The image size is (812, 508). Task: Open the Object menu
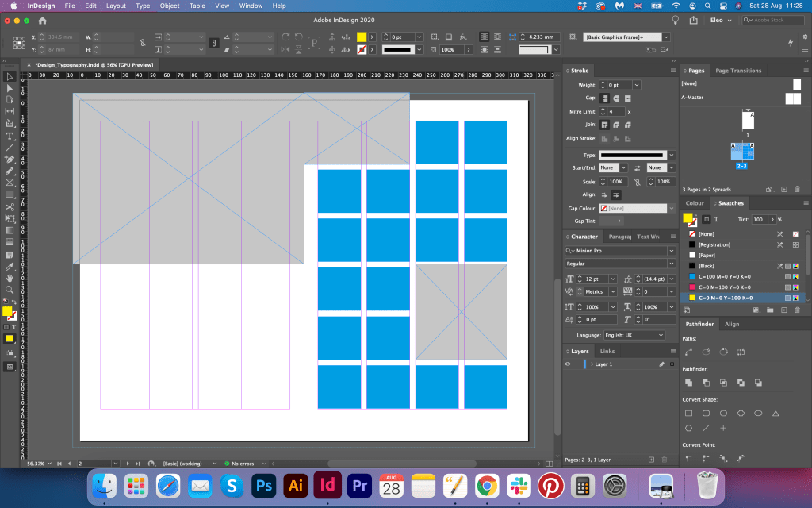click(x=170, y=6)
